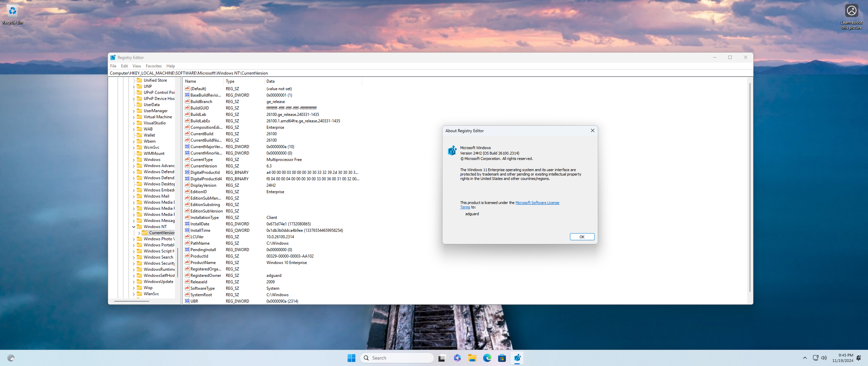Select the Wisp tree item
868x366 pixels.
(x=148, y=288)
